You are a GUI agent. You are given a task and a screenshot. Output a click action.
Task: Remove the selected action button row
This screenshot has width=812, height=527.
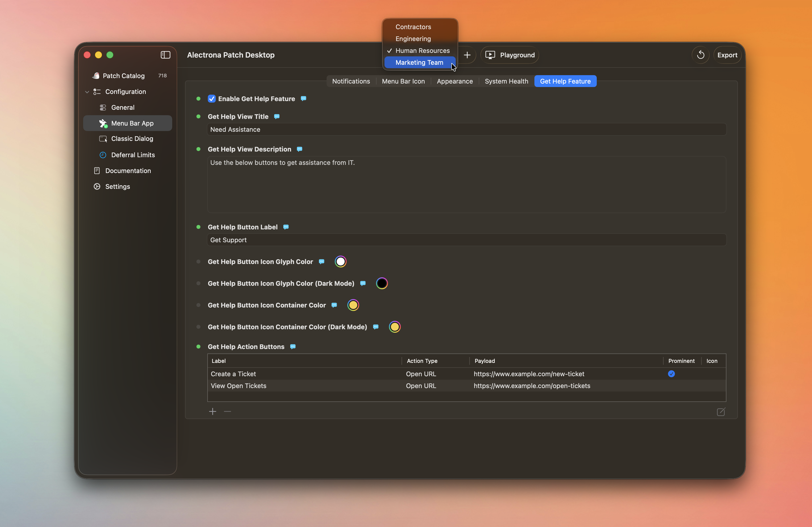tap(228, 412)
